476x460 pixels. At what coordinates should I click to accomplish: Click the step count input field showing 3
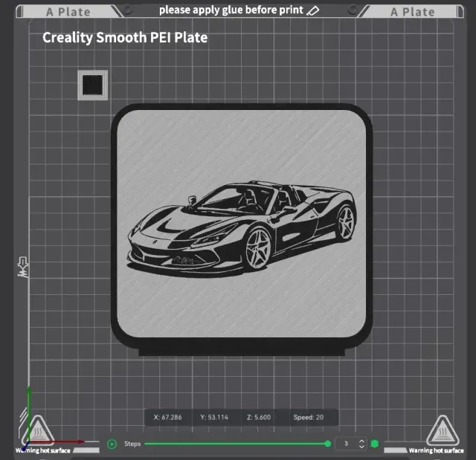pos(347,444)
